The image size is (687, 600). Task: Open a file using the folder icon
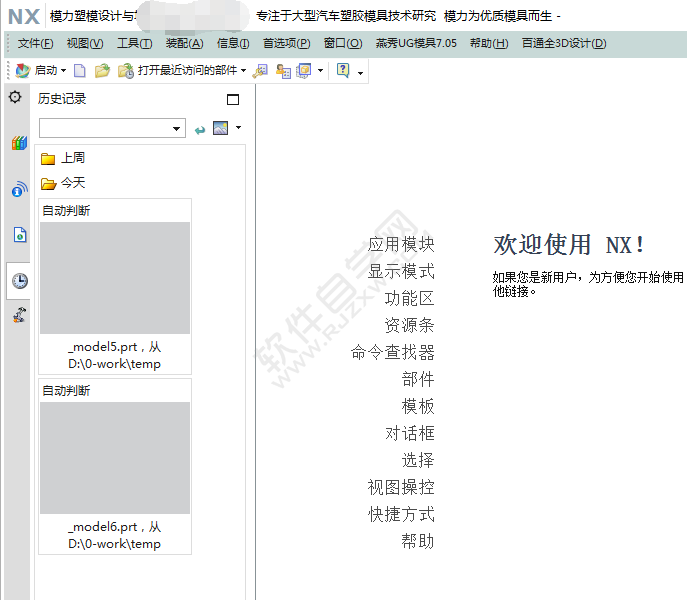[102, 71]
